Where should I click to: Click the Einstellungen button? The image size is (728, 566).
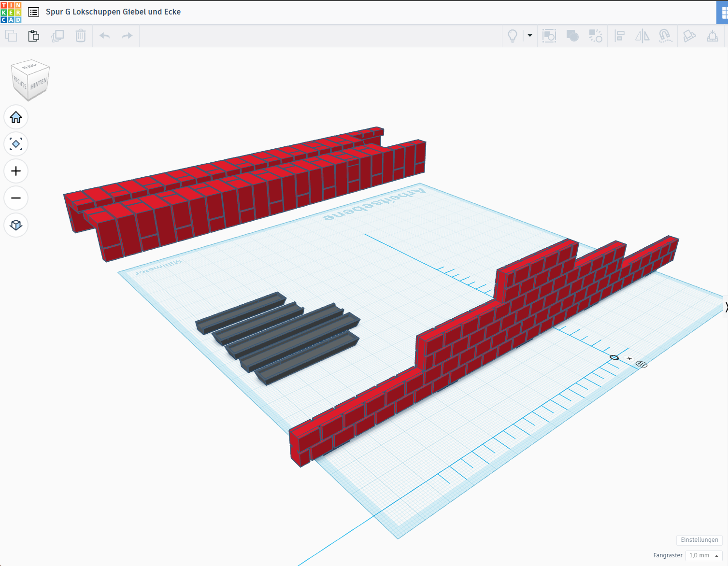699,540
